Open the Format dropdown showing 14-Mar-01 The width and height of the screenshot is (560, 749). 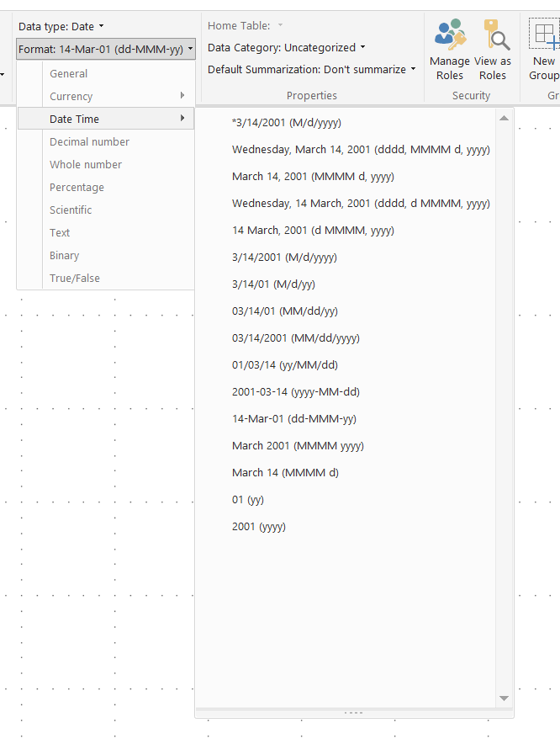(105, 49)
